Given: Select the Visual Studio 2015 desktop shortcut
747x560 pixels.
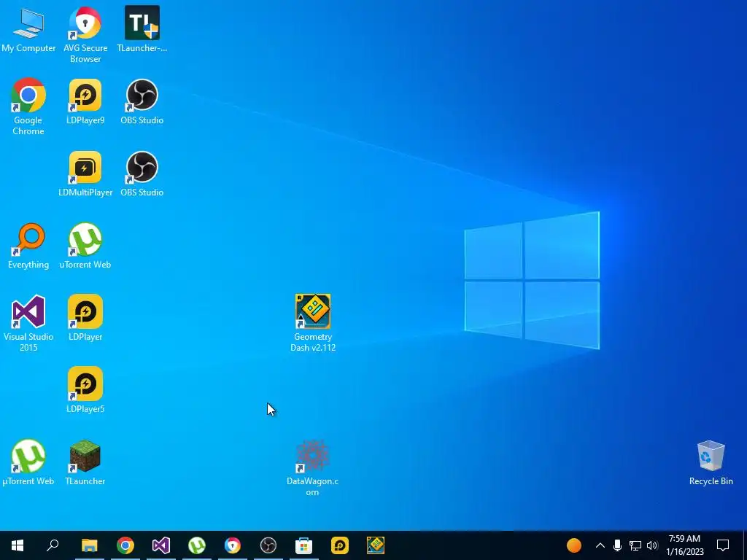Looking at the screenshot, I should [x=28, y=324].
